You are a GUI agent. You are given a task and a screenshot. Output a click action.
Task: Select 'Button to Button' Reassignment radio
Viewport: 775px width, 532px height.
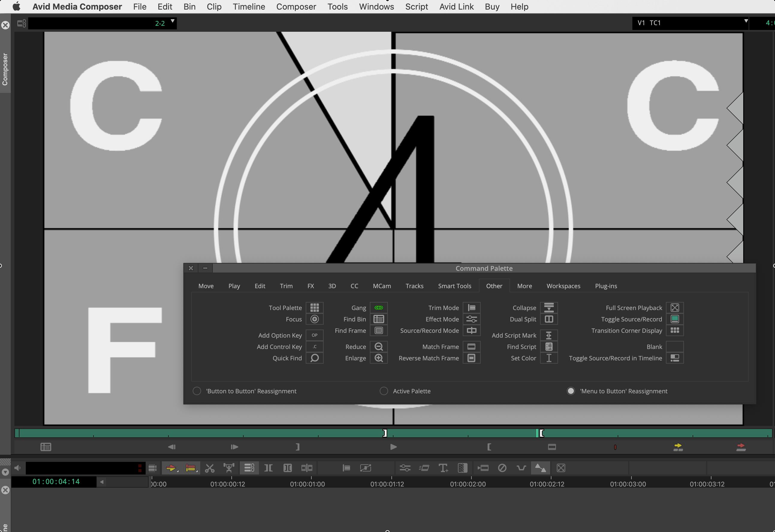(197, 391)
